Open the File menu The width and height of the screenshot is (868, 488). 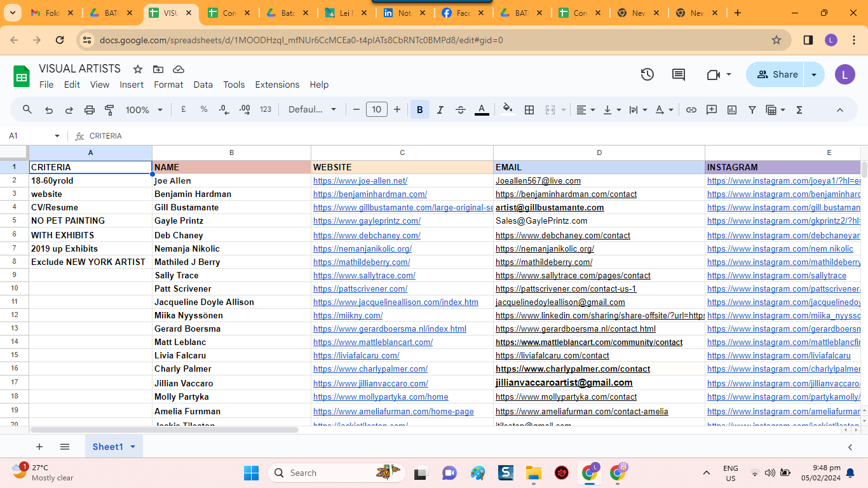[46, 85]
